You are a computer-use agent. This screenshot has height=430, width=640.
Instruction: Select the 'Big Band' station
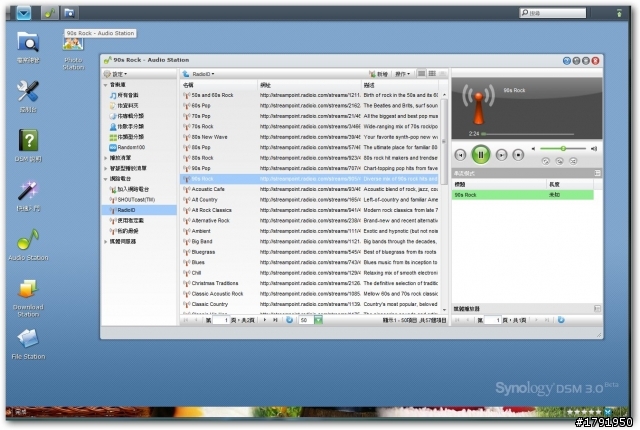[310, 242]
